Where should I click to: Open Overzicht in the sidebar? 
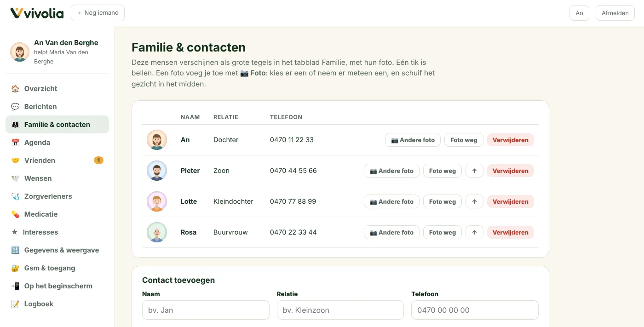click(x=57, y=89)
